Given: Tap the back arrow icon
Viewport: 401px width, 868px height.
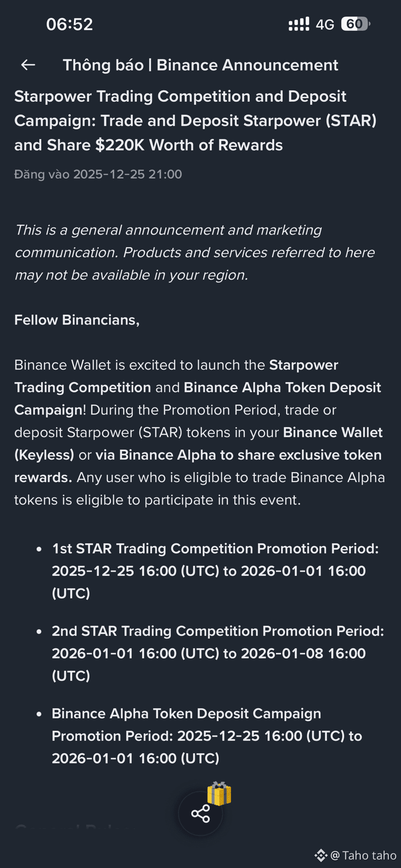Looking at the screenshot, I should point(28,65).
